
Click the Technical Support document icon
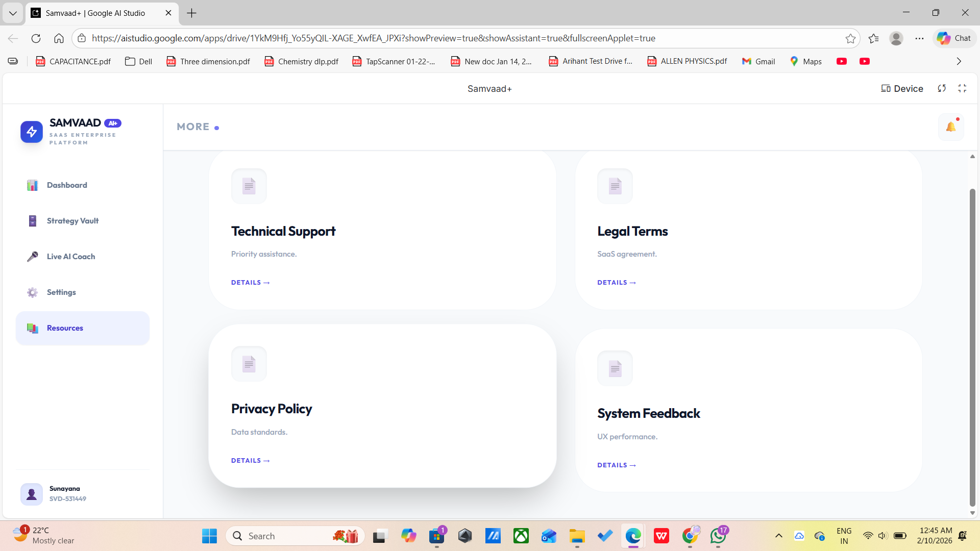249,186
